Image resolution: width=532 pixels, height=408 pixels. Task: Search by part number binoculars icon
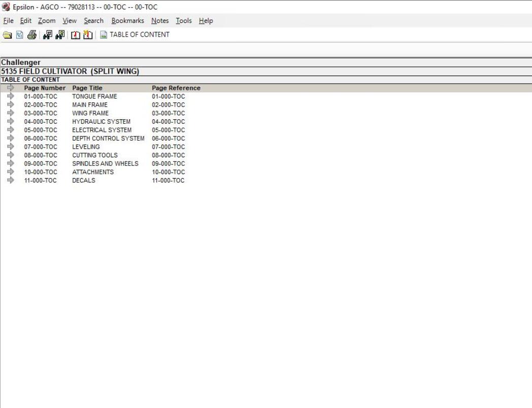click(x=47, y=35)
